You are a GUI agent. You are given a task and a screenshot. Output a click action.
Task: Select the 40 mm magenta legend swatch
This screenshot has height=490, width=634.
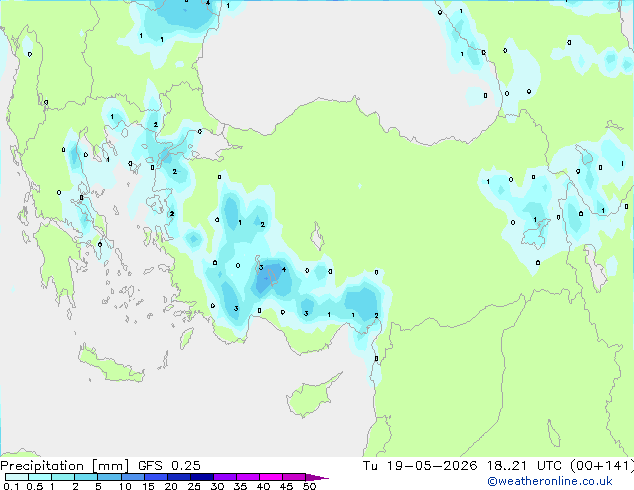271,477
